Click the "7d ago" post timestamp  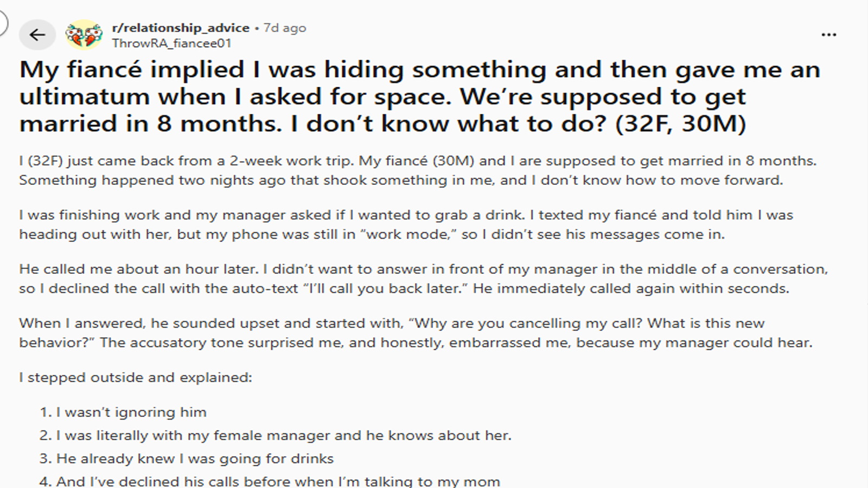click(x=285, y=28)
